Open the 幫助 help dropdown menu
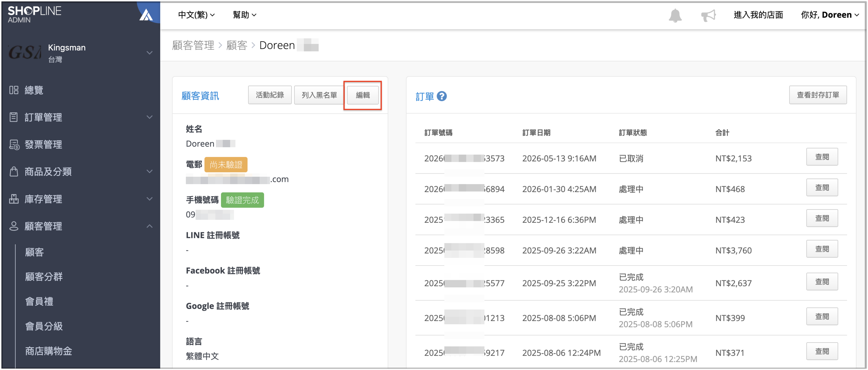 click(244, 15)
